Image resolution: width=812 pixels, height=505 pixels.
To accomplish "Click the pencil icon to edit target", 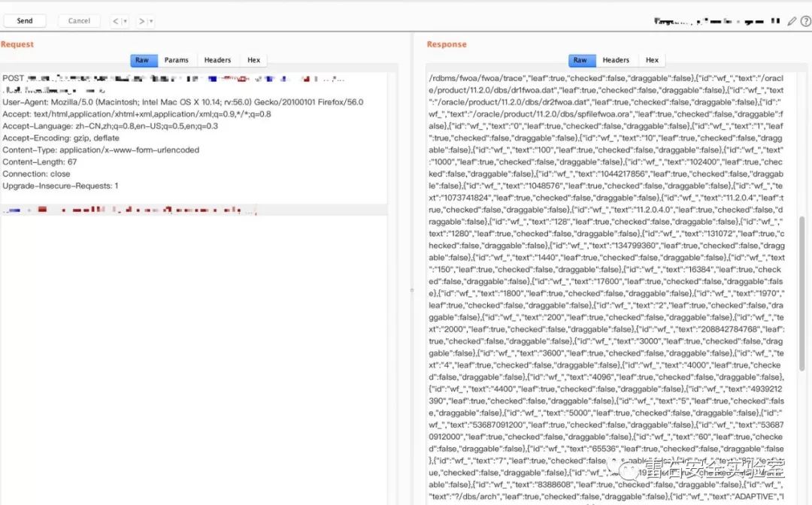I will 791,22.
